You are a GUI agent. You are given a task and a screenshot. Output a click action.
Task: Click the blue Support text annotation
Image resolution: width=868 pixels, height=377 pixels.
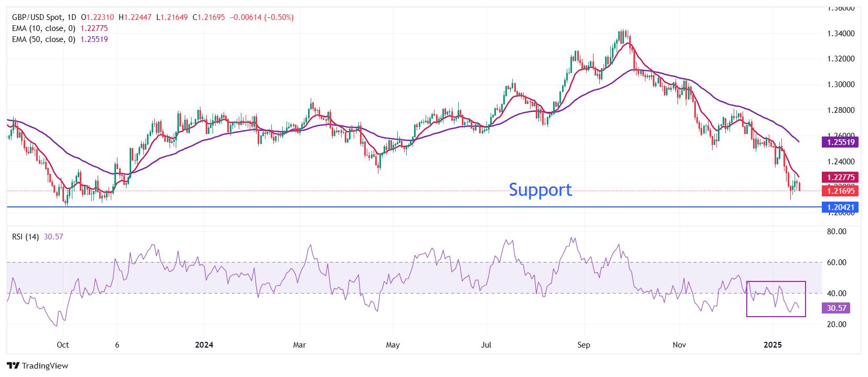point(540,190)
